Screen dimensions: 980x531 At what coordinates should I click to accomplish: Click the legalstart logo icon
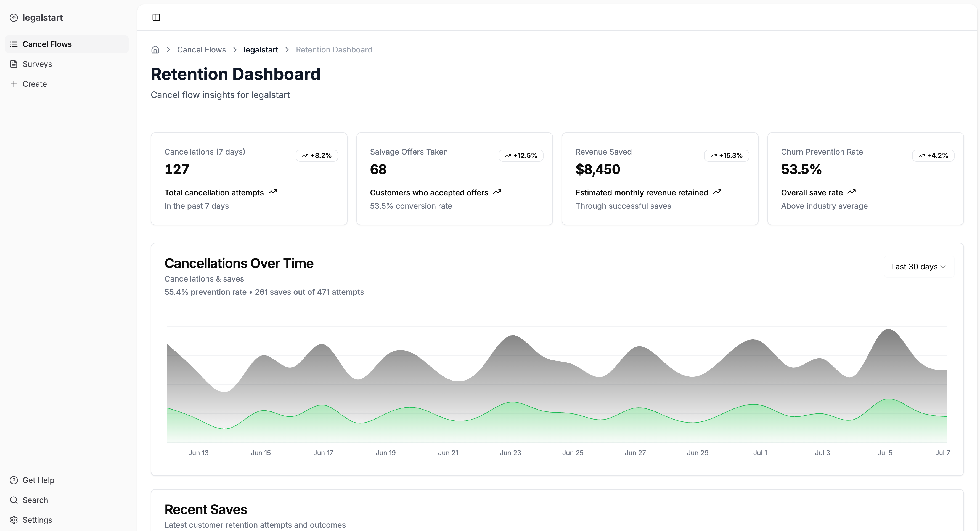[14, 18]
